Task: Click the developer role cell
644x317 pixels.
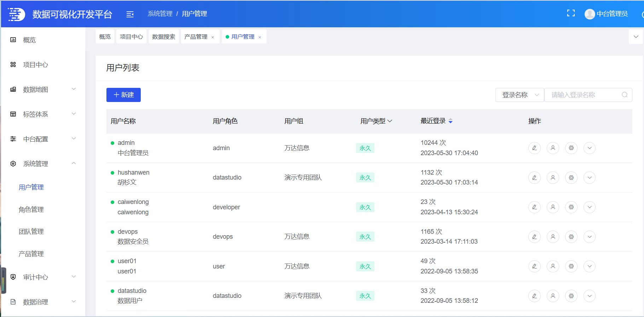Action: pos(226,207)
